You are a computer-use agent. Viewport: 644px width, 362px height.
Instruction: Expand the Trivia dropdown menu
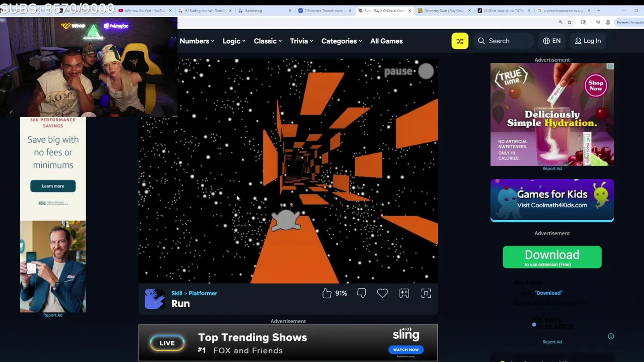pyautogui.click(x=301, y=41)
